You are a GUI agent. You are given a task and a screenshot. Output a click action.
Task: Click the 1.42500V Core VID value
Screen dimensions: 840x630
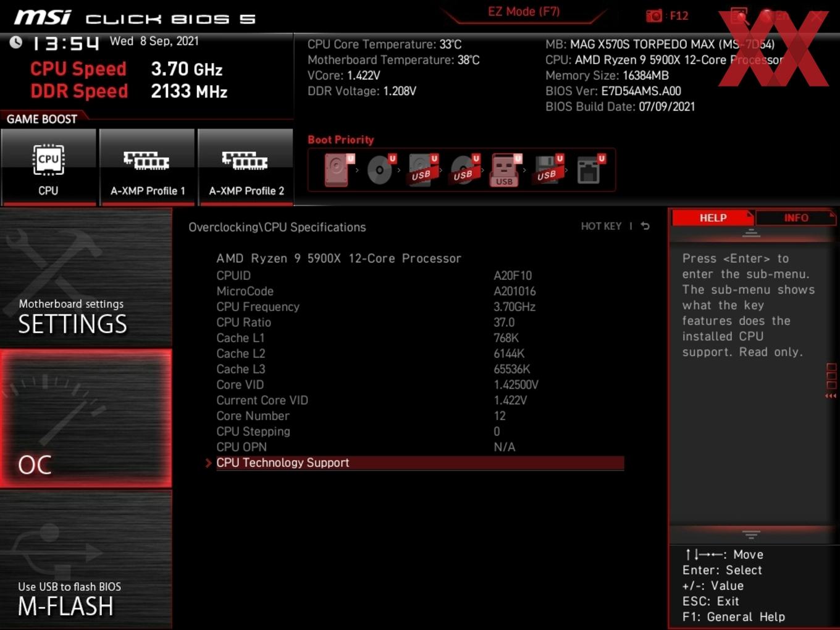click(516, 385)
